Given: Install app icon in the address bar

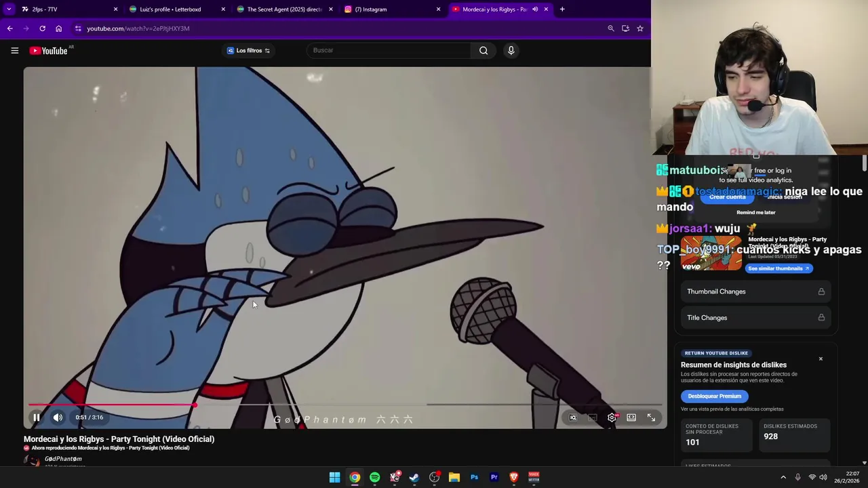Looking at the screenshot, I should [625, 28].
